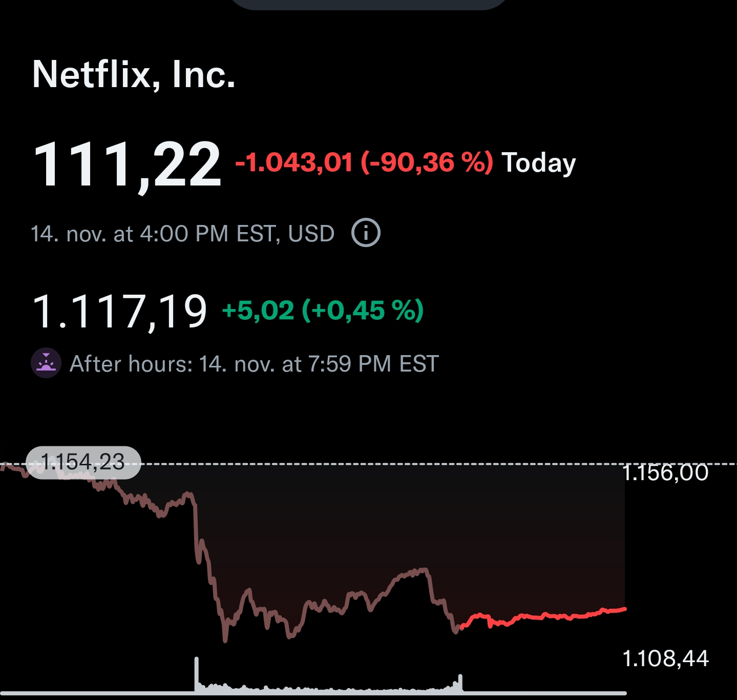Tap the info icon beside USD

[x=366, y=233]
